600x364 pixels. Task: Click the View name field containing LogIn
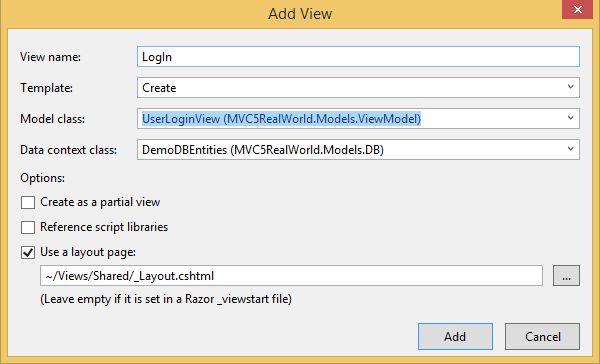click(x=358, y=57)
